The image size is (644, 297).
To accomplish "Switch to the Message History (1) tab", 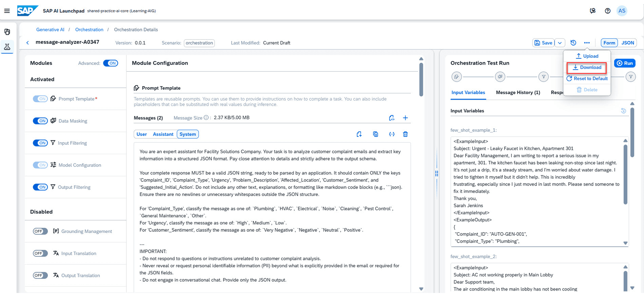I will [x=518, y=93].
